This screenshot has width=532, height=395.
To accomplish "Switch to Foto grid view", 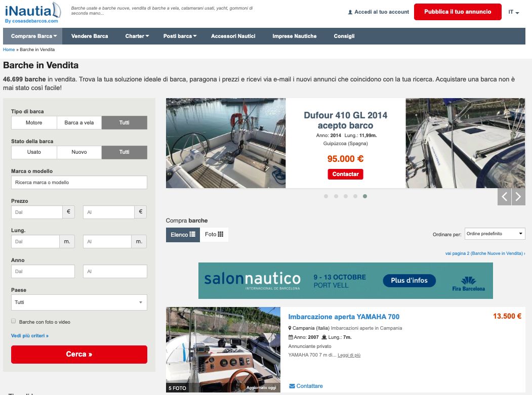I will coord(214,235).
